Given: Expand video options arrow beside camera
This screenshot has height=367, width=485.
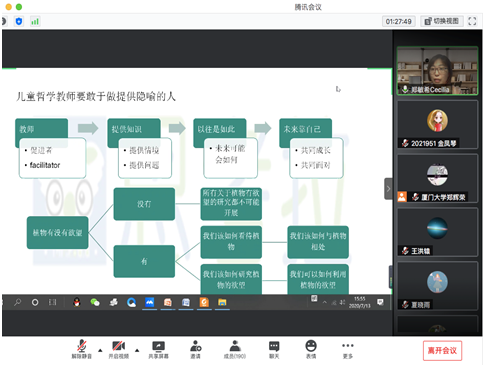Looking at the screenshot, I should (x=137, y=350).
